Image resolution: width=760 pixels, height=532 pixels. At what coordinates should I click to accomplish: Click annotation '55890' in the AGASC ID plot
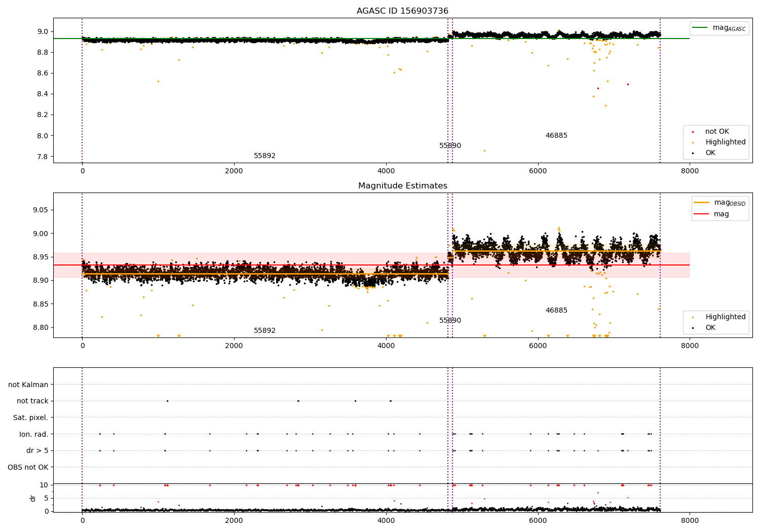pyautogui.click(x=450, y=146)
